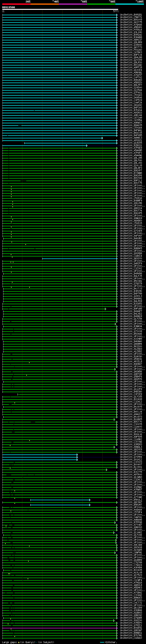Select hit UniRef100_Q9LRR9
Image resolution: width=146 pixels, height=644 pixels.
[x=131, y=42]
